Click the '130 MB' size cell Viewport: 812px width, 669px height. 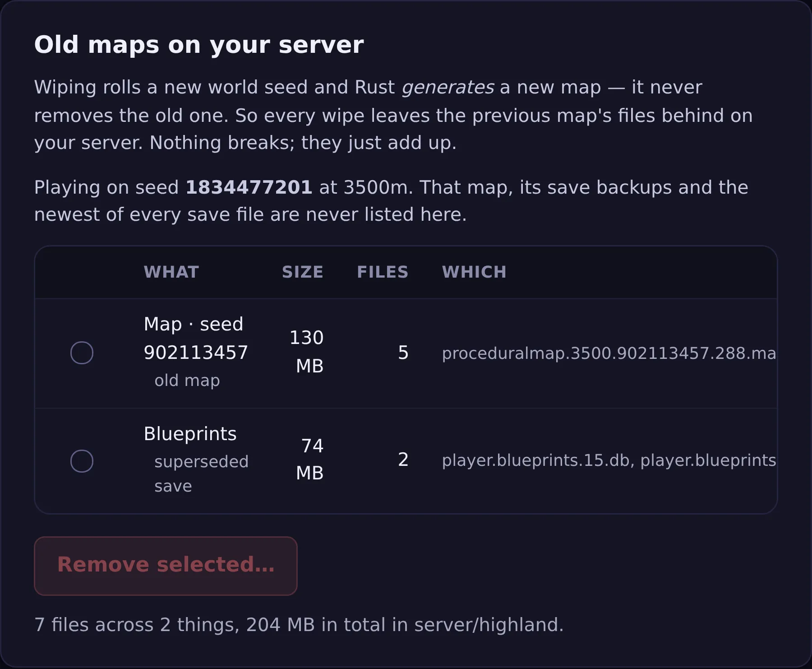(x=307, y=352)
